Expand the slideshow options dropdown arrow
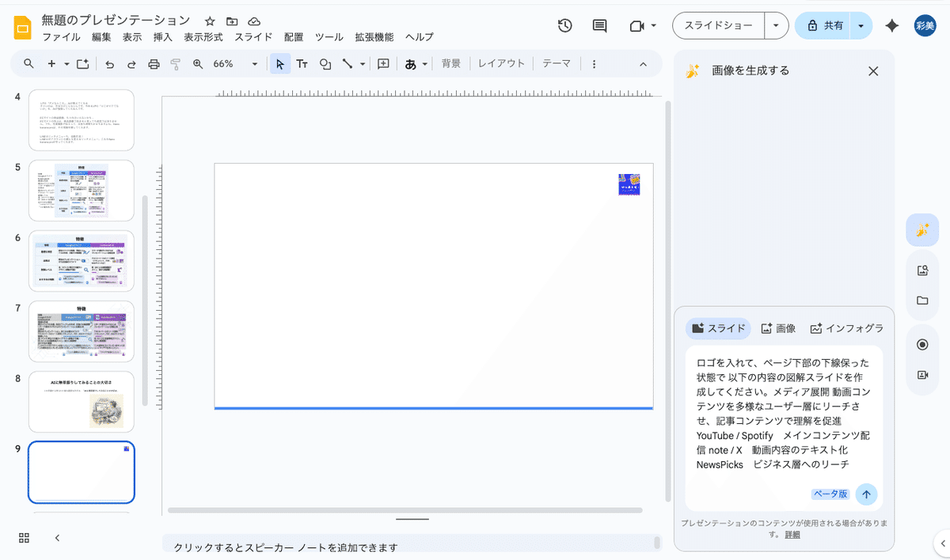Viewport: 950px width, 560px height. (x=776, y=25)
